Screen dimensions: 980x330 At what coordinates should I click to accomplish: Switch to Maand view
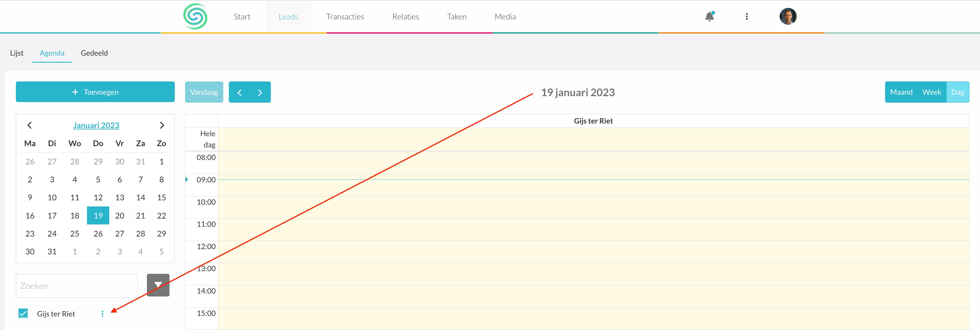tap(901, 92)
